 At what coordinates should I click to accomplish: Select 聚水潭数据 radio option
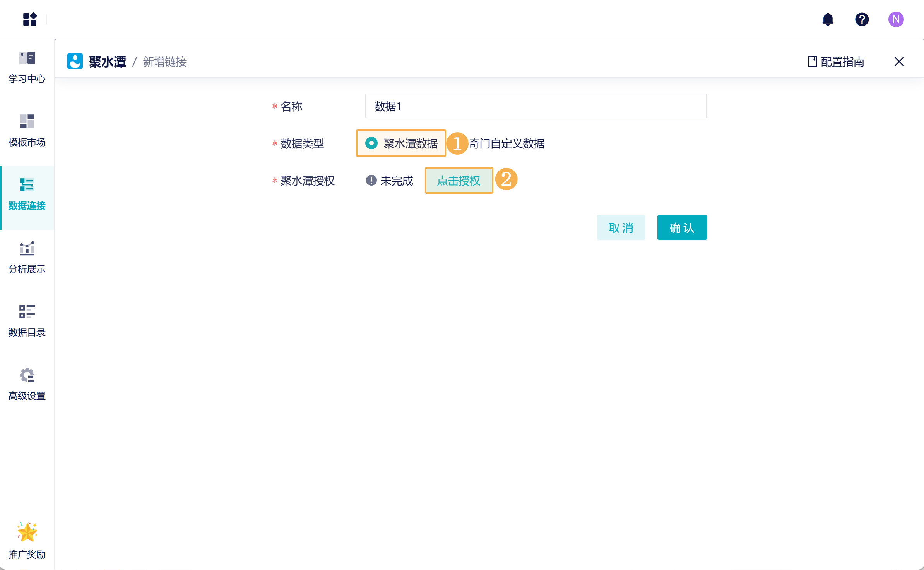371,143
